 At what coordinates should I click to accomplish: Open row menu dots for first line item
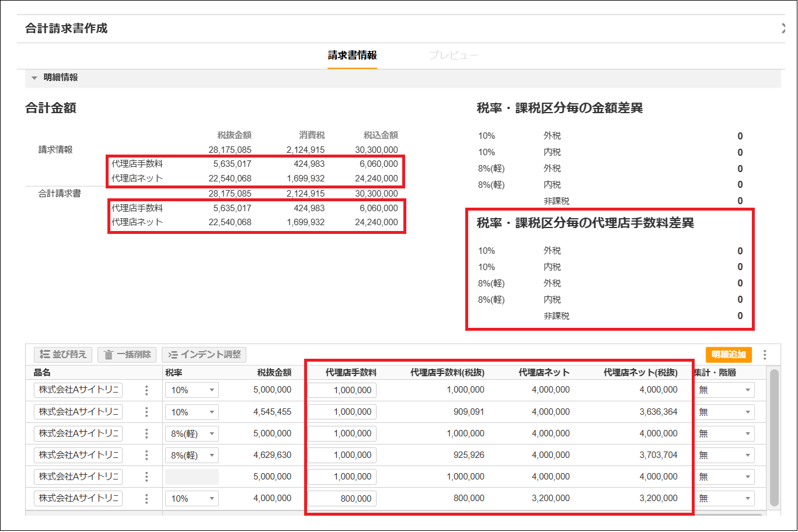[x=147, y=390]
